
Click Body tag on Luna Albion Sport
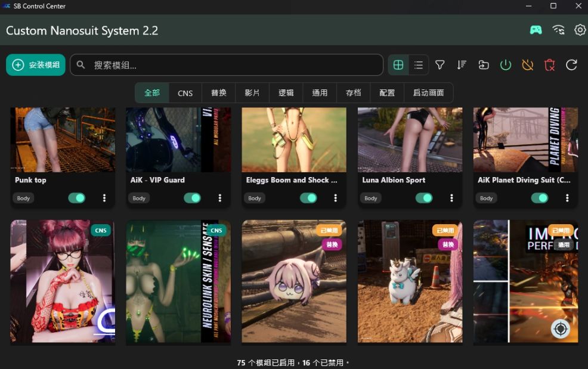tap(370, 198)
